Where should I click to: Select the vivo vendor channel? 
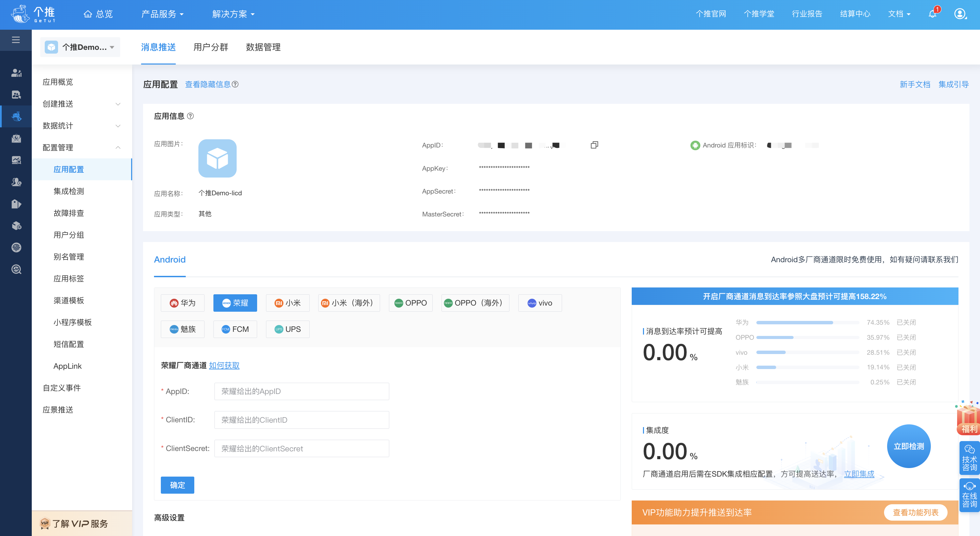point(540,303)
